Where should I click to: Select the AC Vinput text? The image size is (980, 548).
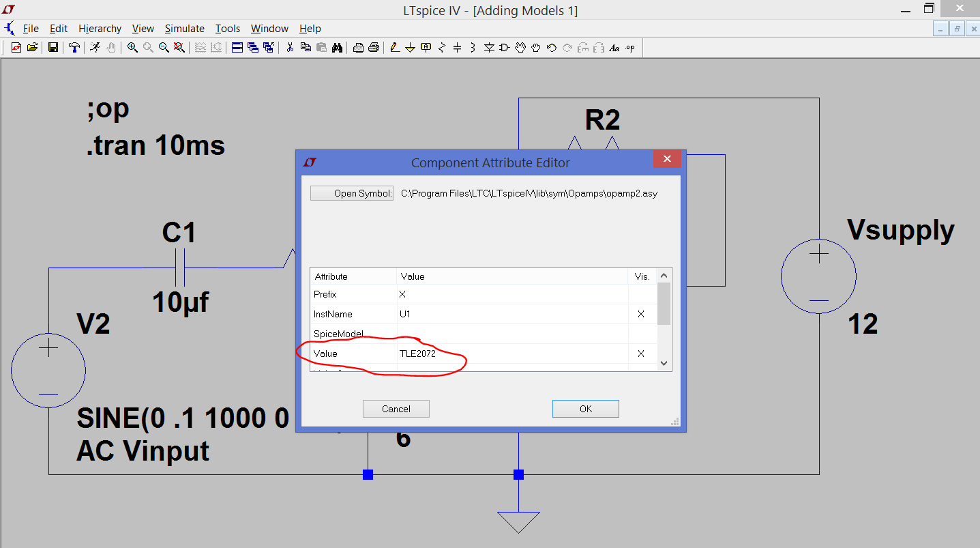pyautogui.click(x=143, y=451)
